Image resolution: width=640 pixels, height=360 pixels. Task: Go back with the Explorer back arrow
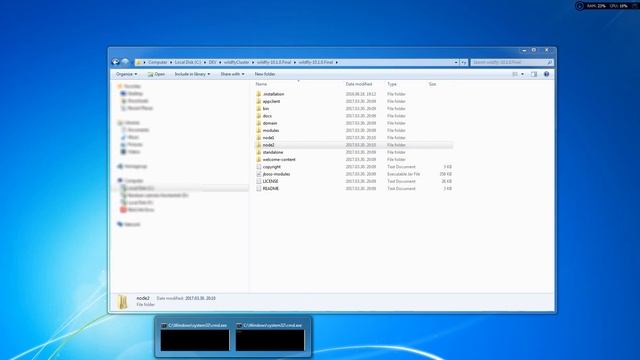[x=116, y=62]
